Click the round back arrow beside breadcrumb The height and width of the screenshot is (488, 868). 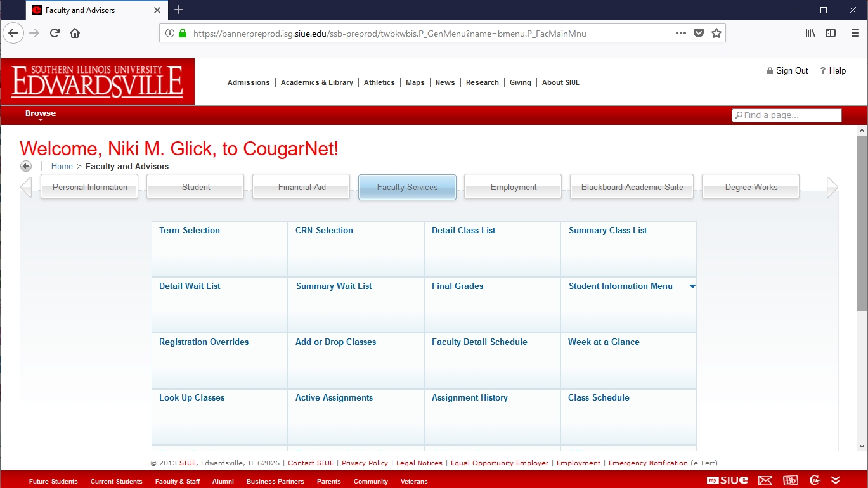pyautogui.click(x=26, y=166)
